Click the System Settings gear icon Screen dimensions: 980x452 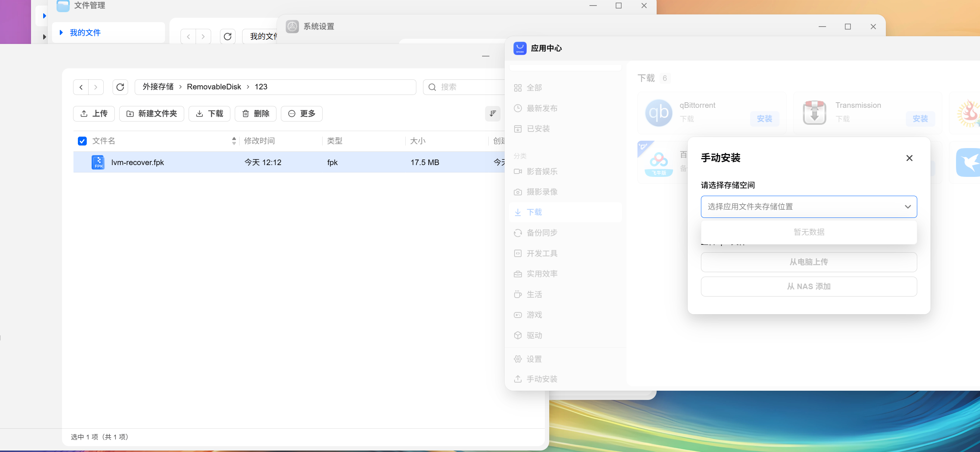tap(292, 27)
